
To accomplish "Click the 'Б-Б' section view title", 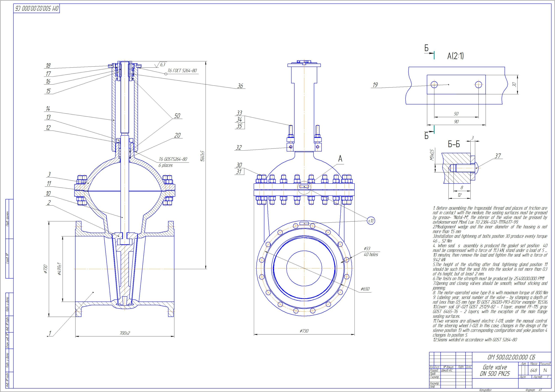I will (x=454, y=145).
